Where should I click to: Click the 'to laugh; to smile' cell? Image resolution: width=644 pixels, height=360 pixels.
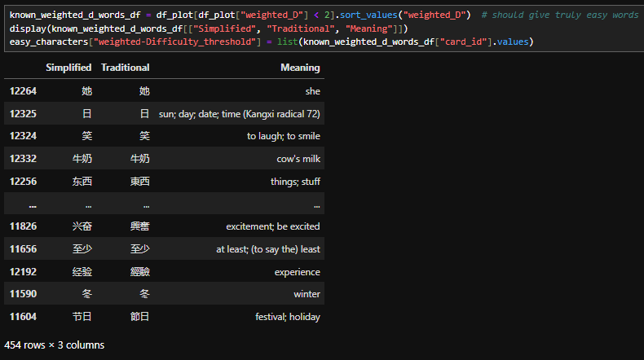[283, 136]
